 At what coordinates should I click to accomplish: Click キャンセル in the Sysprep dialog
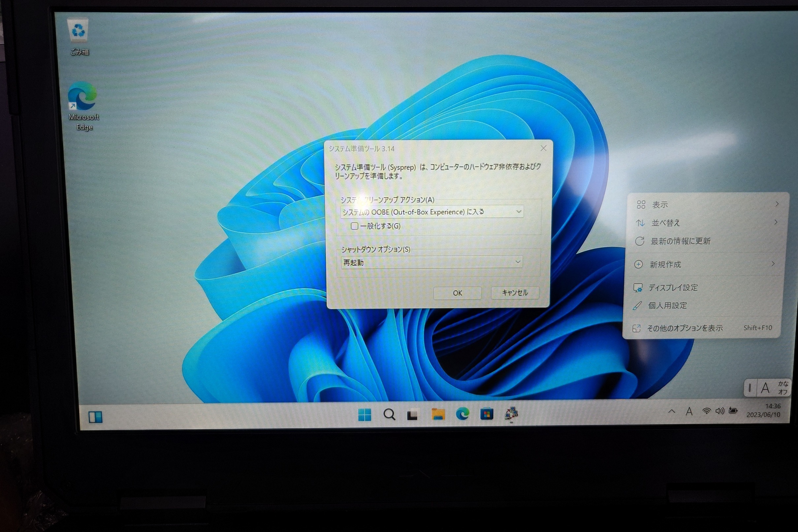(x=515, y=293)
